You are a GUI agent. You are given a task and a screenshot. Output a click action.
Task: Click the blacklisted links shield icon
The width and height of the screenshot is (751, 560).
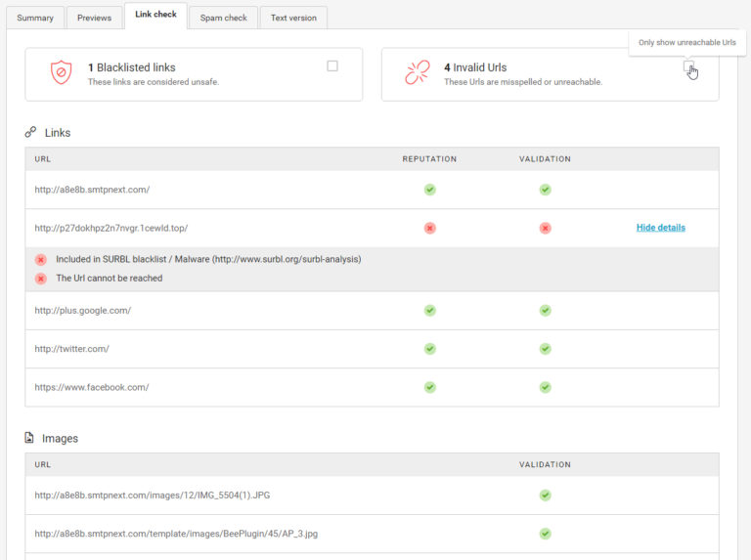pos(62,73)
